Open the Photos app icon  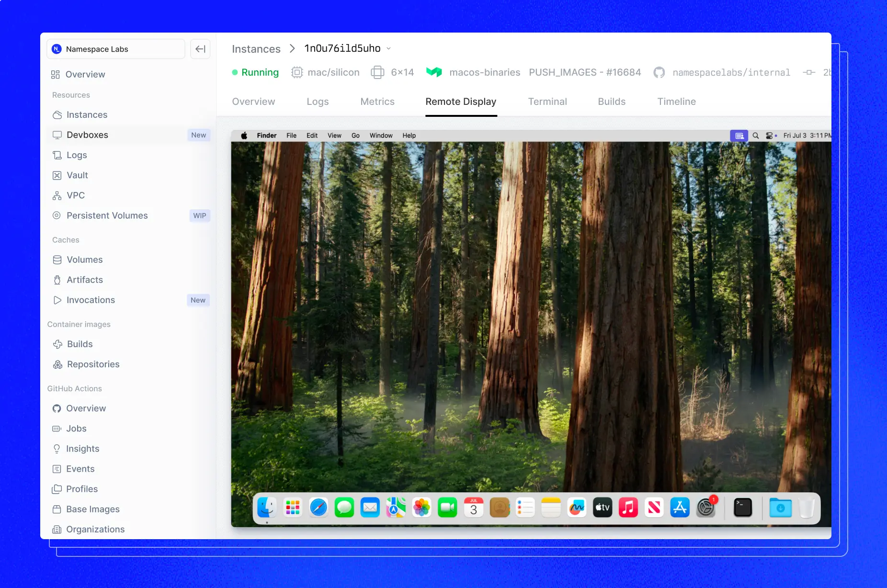421,508
